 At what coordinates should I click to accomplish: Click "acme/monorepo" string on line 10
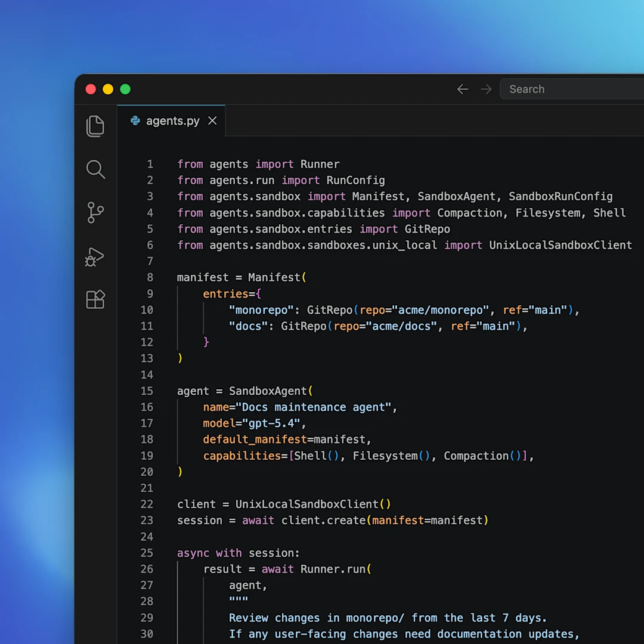(440, 310)
